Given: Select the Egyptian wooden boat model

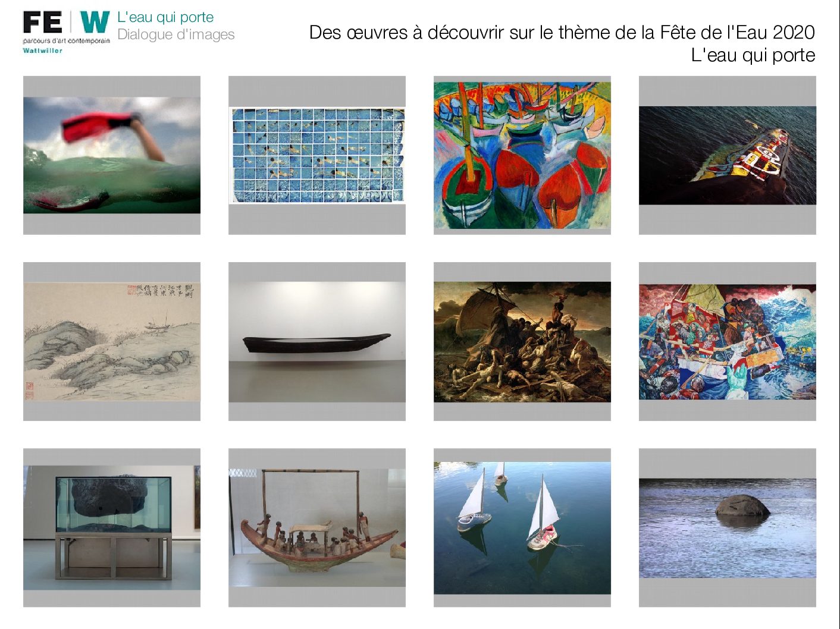Looking at the screenshot, I should tap(317, 528).
